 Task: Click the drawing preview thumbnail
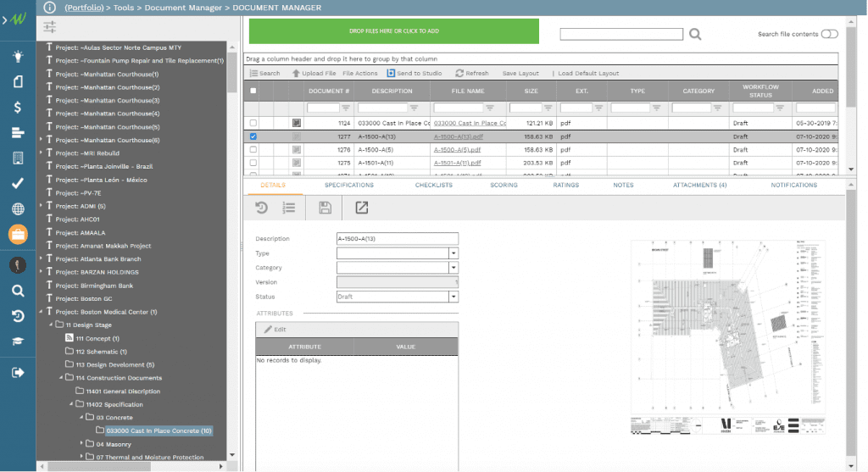tap(728, 337)
